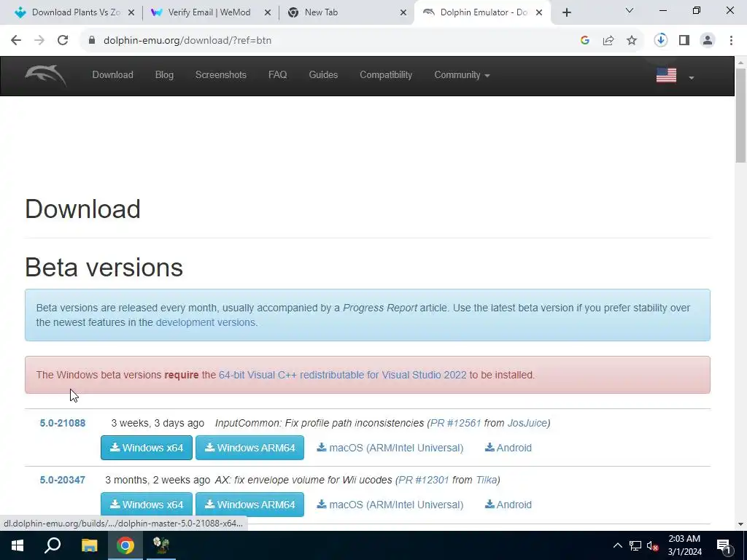Download Windows x64 for 5.0-21088
The image size is (747, 560).
147,448
